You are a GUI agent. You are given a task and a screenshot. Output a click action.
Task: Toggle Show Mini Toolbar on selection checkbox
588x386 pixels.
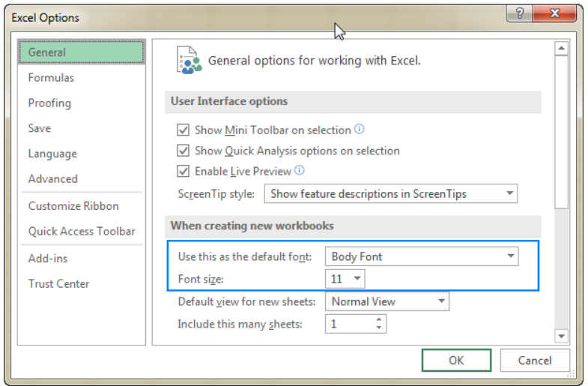click(x=183, y=130)
